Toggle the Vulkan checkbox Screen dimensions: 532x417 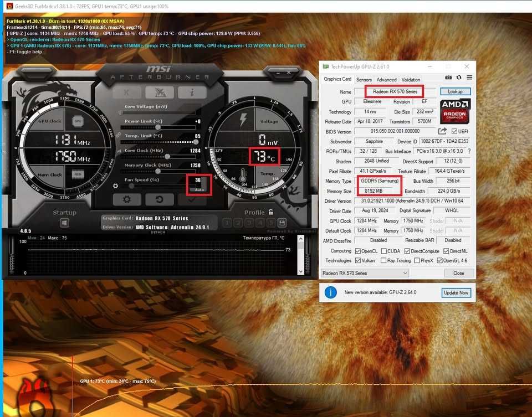coord(357,260)
